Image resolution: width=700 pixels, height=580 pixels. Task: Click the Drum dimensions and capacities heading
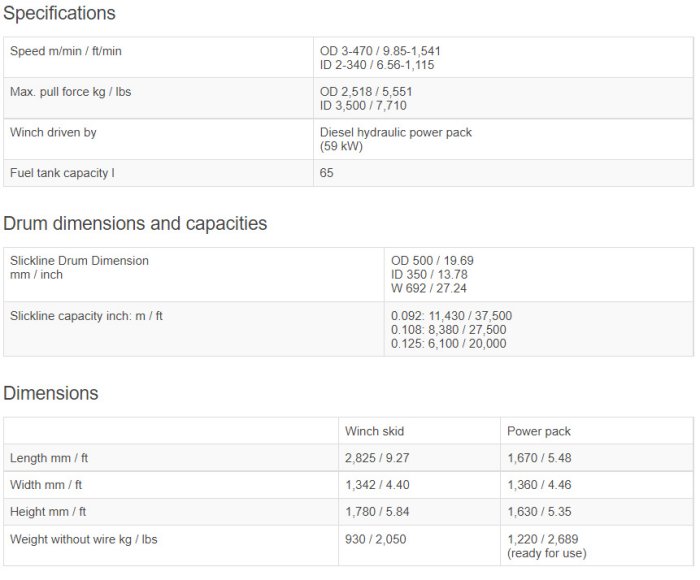coord(135,224)
